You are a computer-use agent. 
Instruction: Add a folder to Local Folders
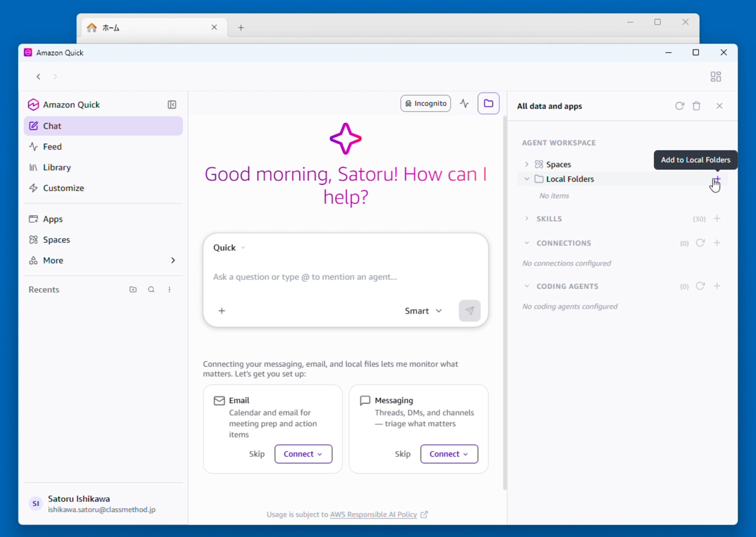[x=717, y=179]
